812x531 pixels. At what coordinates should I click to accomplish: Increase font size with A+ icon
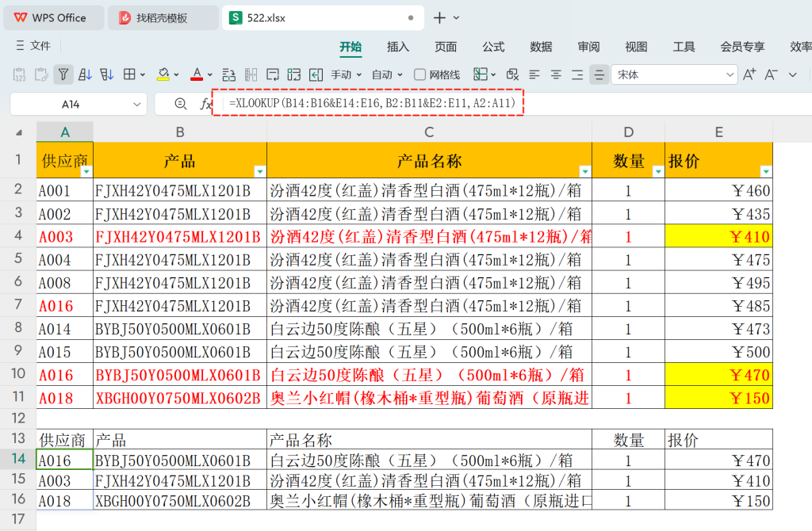click(x=749, y=74)
